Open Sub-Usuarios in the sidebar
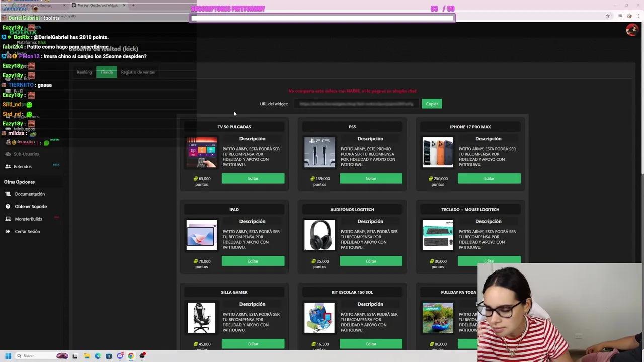This screenshot has height=362, width=644. [x=26, y=154]
